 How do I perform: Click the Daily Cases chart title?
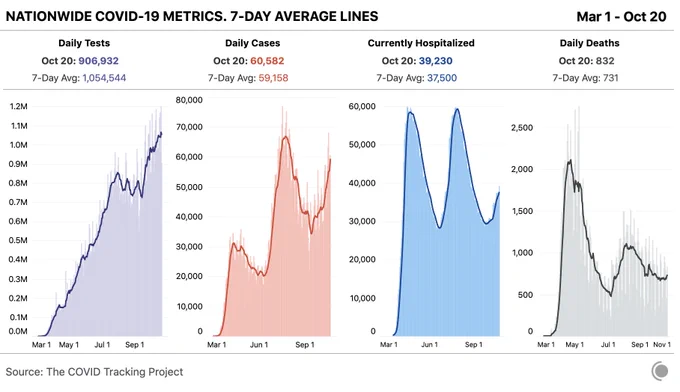click(x=252, y=43)
